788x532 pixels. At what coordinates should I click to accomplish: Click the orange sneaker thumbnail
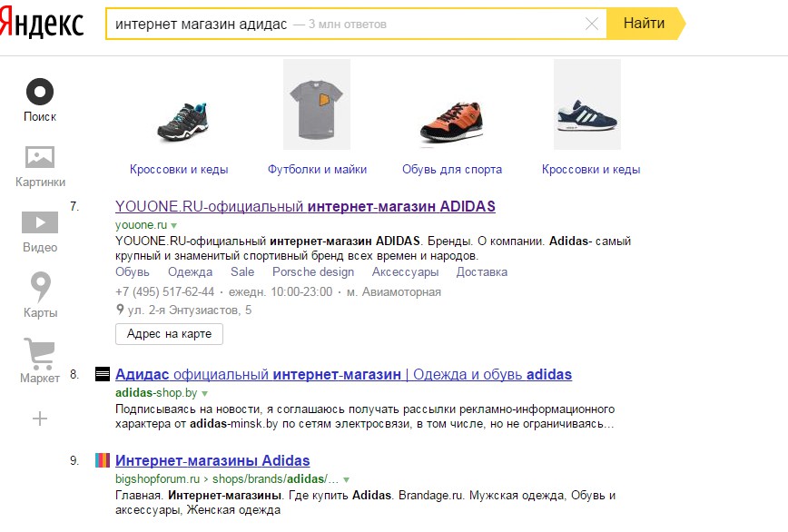(452, 122)
